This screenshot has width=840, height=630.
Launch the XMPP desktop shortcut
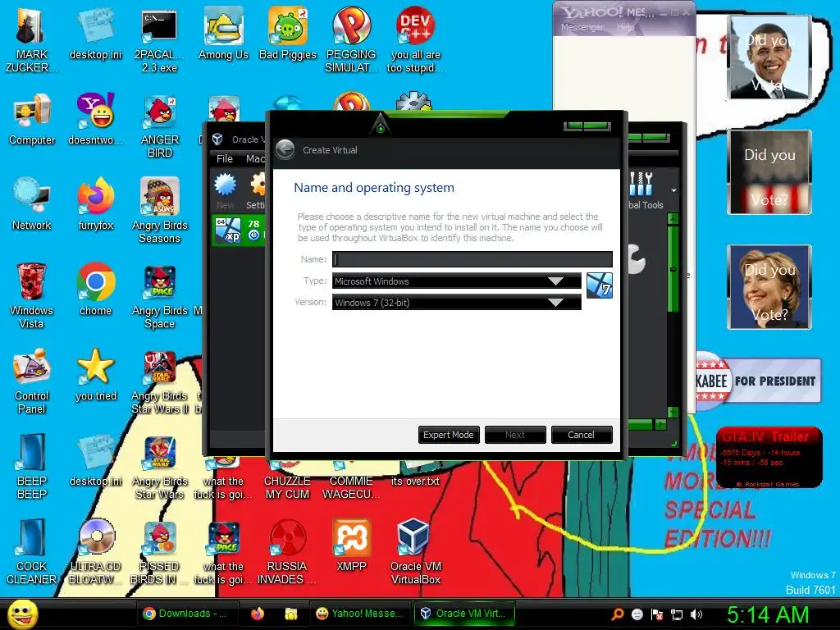pos(351,546)
